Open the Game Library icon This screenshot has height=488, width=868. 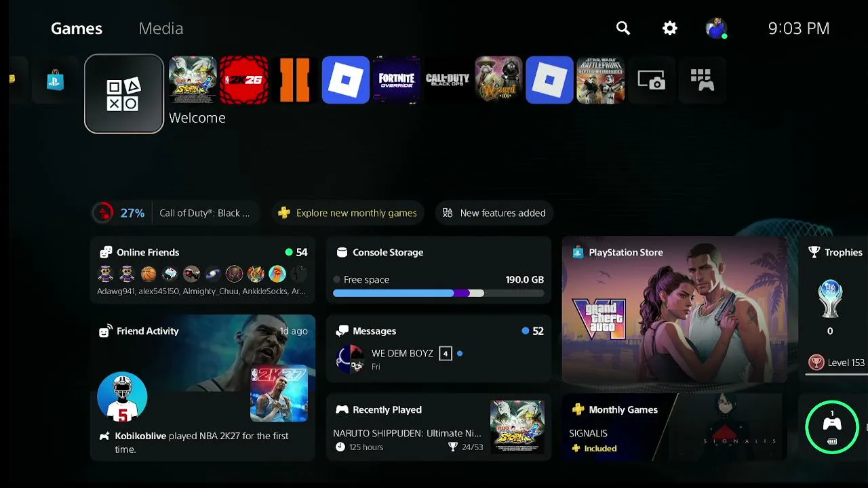click(702, 80)
